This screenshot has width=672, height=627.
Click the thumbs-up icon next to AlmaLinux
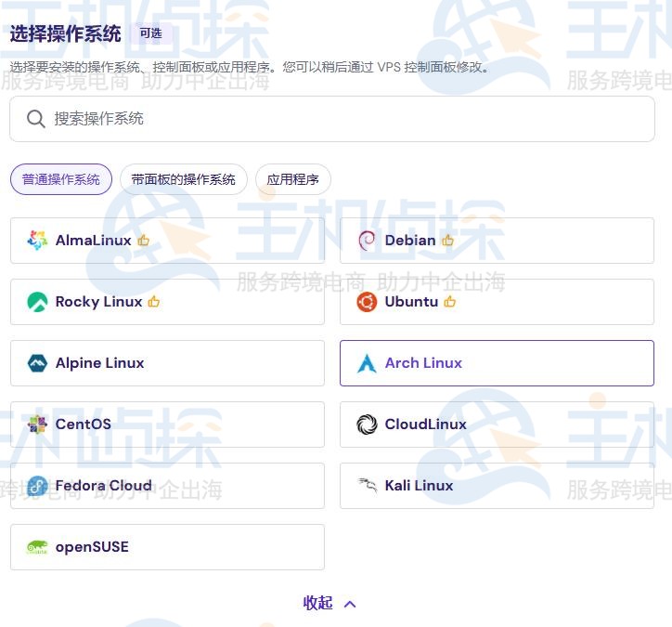(144, 241)
